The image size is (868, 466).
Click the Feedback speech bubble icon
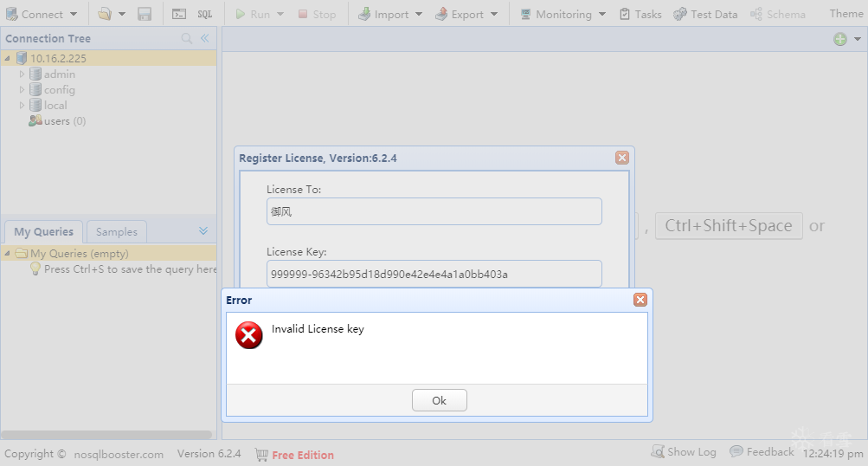click(736, 451)
